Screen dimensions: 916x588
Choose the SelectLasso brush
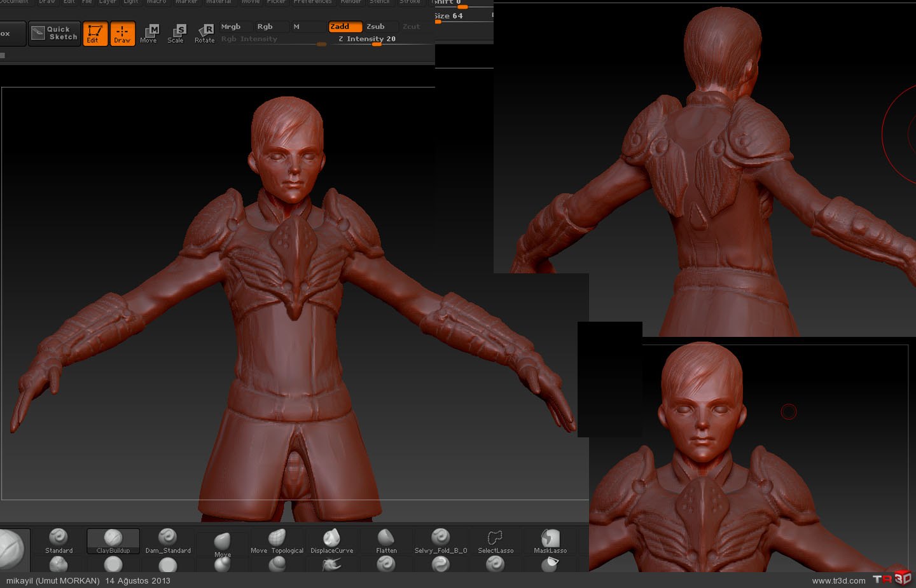(x=496, y=542)
